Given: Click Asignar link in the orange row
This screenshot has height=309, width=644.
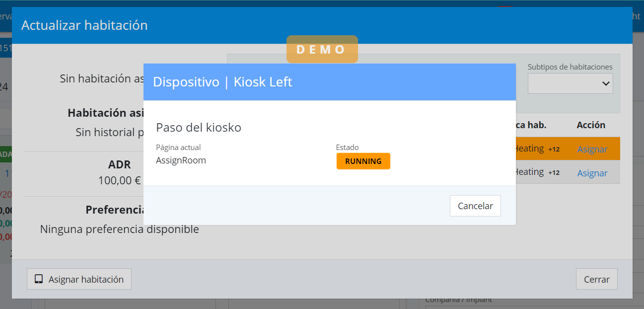Looking at the screenshot, I should pyautogui.click(x=592, y=149).
